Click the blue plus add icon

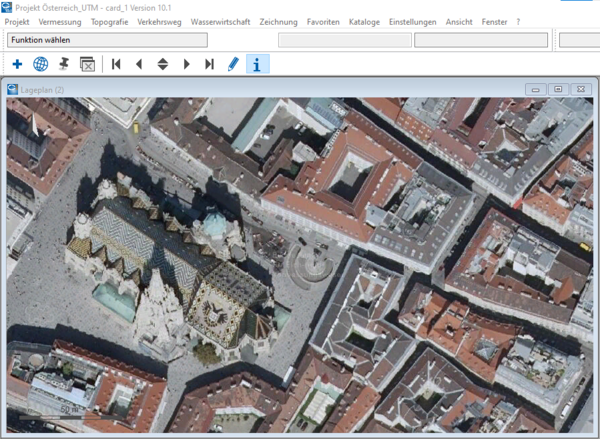pyautogui.click(x=17, y=64)
